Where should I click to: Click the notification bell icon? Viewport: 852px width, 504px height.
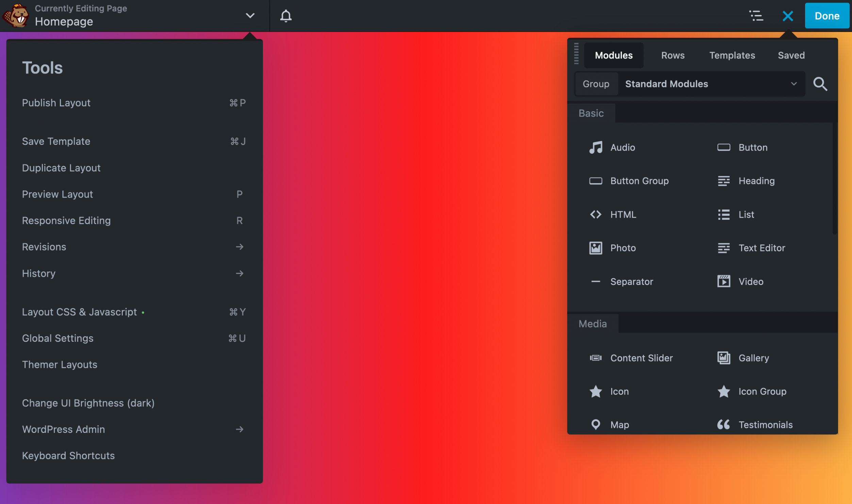[286, 16]
